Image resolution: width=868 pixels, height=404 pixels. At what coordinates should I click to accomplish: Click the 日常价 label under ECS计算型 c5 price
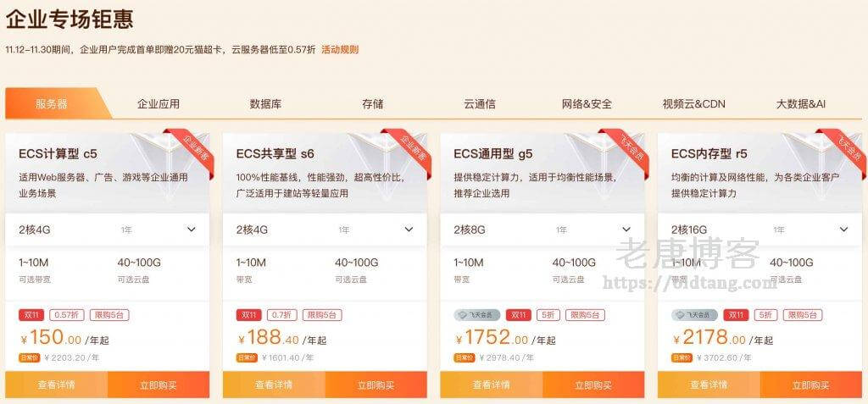(x=29, y=357)
